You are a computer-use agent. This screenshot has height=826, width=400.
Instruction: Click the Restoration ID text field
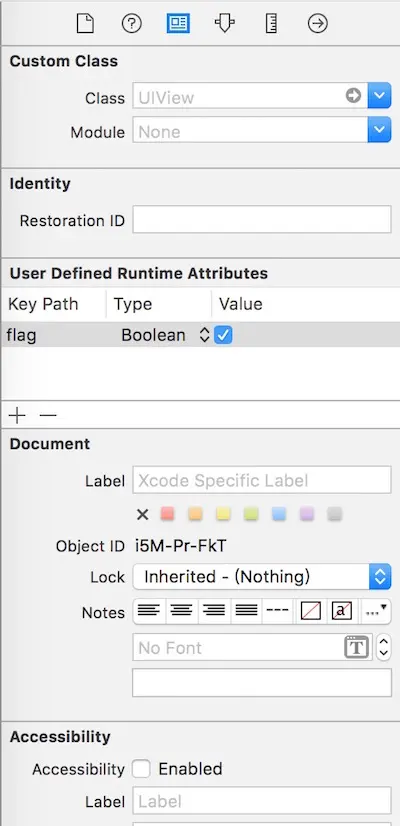tap(262, 219)
